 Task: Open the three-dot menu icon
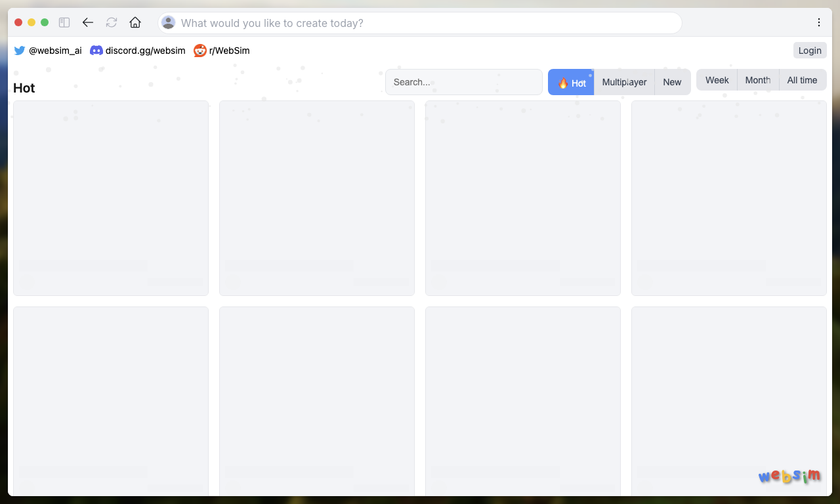pos(819,22)
